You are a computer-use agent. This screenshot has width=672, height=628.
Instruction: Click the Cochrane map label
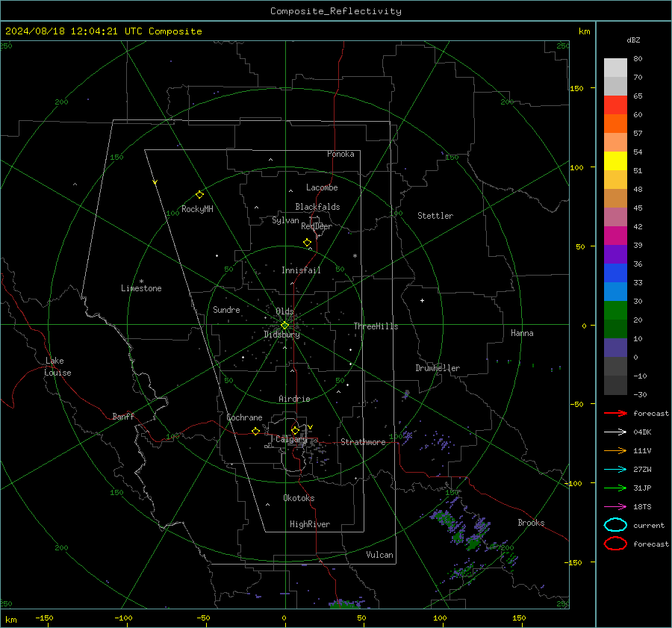(x=244, y=417)
